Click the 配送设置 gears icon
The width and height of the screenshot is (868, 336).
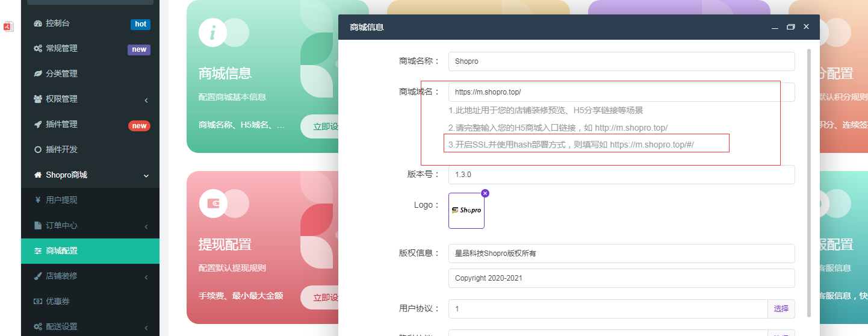tap(38, 327)
